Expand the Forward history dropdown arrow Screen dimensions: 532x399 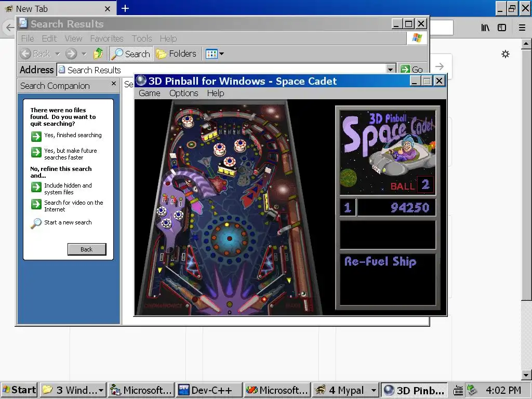[84, 54]
